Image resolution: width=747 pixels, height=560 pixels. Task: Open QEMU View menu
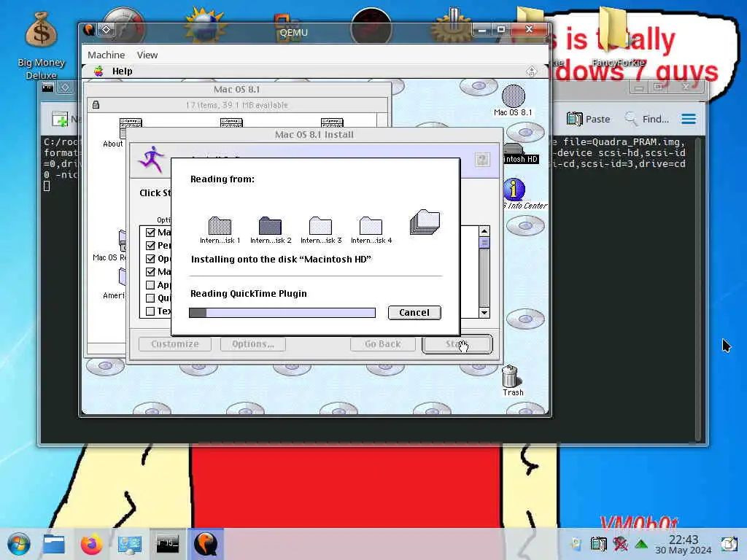point(147,55)
